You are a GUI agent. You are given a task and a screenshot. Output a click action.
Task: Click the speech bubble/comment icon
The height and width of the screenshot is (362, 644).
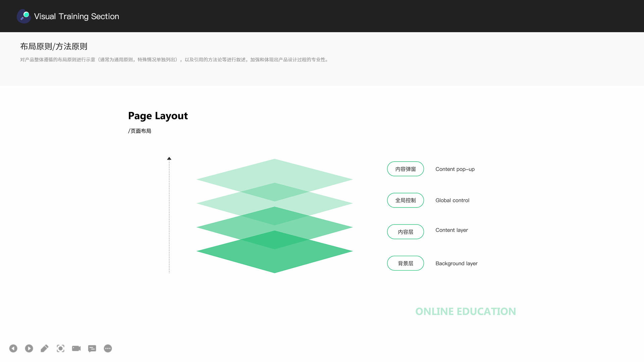(92, 348)
